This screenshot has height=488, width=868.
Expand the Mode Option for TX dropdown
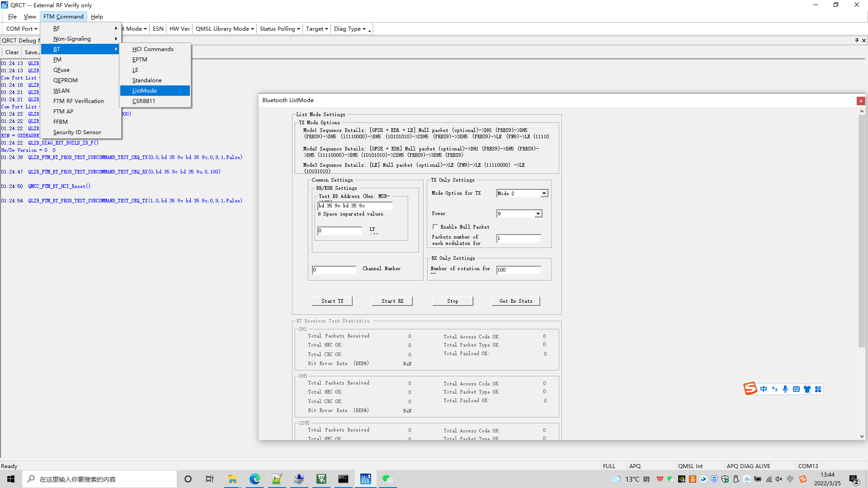pos(544,193)
